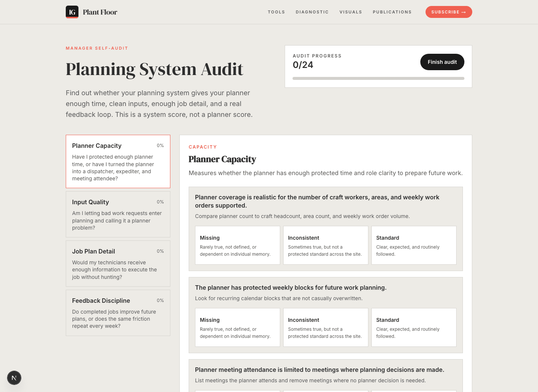Pick Standard for protected weekly blocks
Image resolution: width=538 pixels, height=392 pixels.
(x=414, y=327)
